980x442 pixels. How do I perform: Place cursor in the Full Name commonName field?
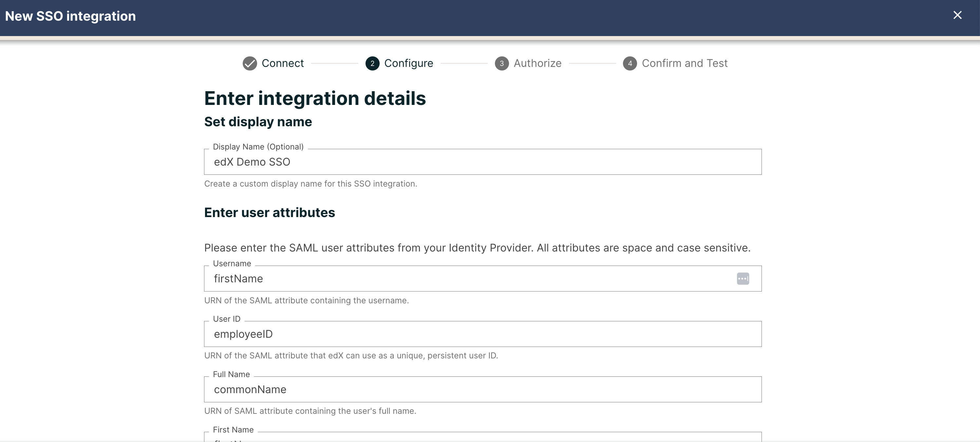point(483,389)
